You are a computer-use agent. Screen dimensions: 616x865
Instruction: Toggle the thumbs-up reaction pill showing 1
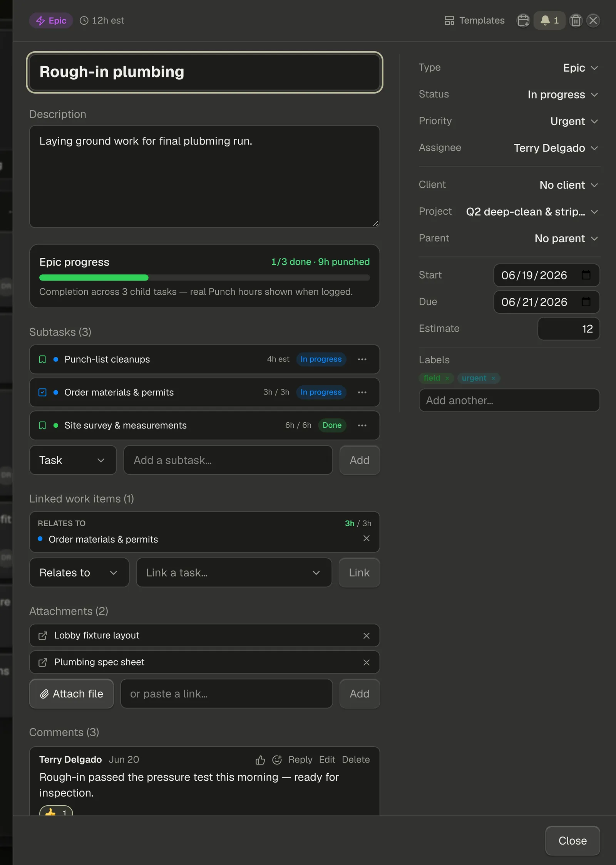click(56, 811)
